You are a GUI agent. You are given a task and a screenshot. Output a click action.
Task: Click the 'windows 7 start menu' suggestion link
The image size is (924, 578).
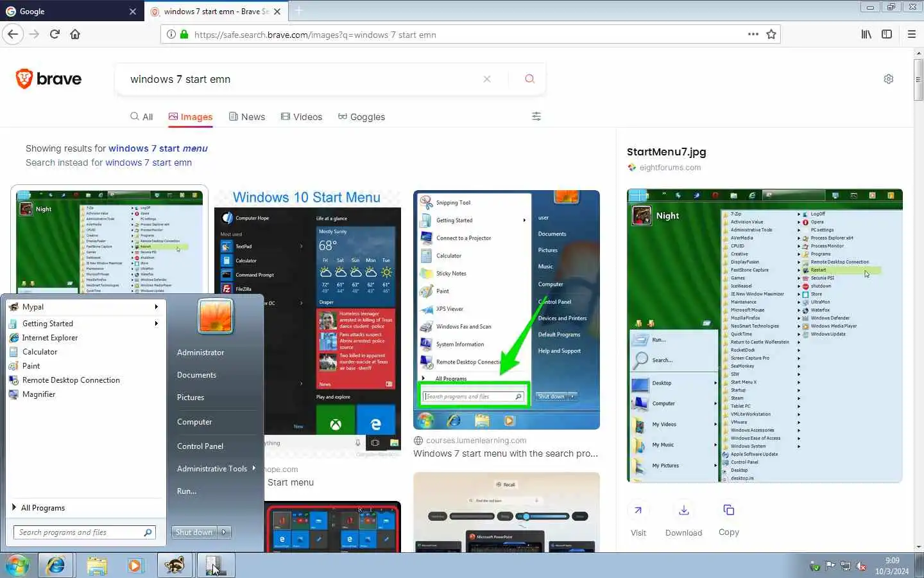[158, 148]
